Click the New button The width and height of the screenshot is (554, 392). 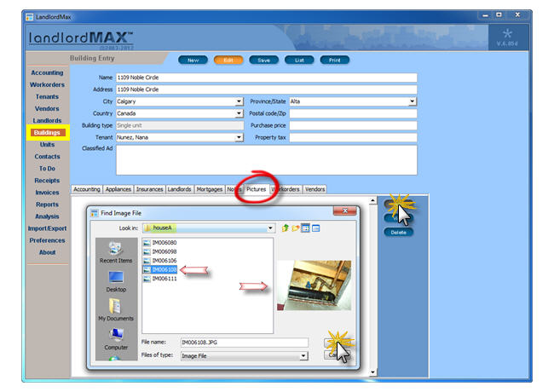click(193, 60)
